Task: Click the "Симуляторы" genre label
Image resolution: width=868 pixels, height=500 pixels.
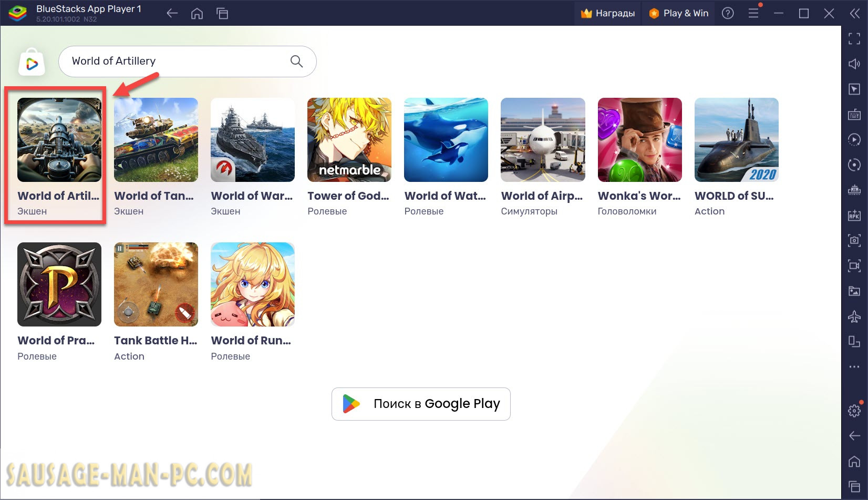Action: 529,211
